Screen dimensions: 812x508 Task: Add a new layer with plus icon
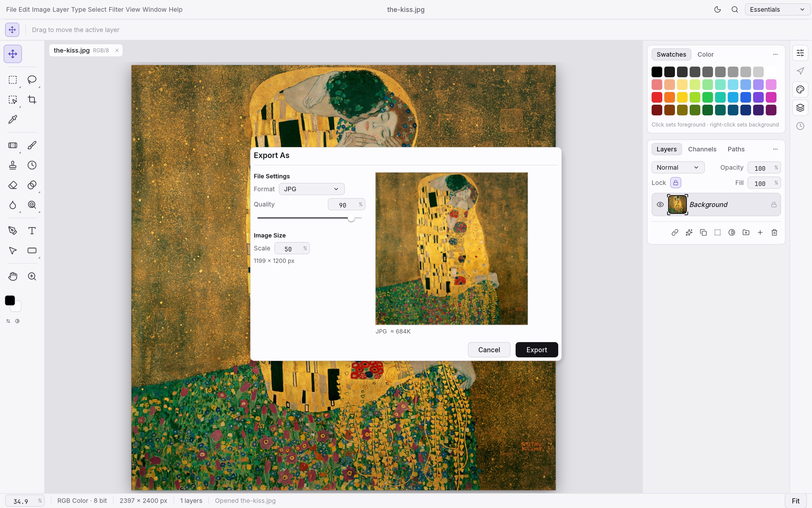coord(760,232)
